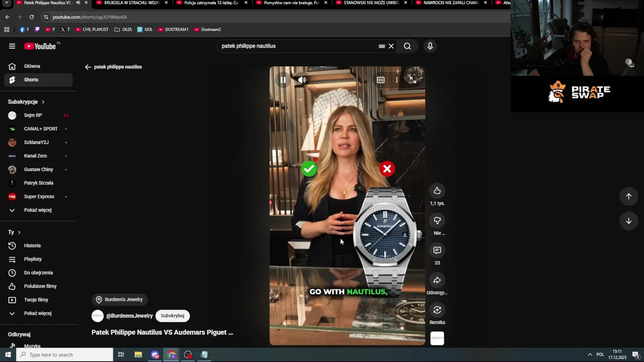Open the CANAL+ SPORT subscription

click(38, 129)
